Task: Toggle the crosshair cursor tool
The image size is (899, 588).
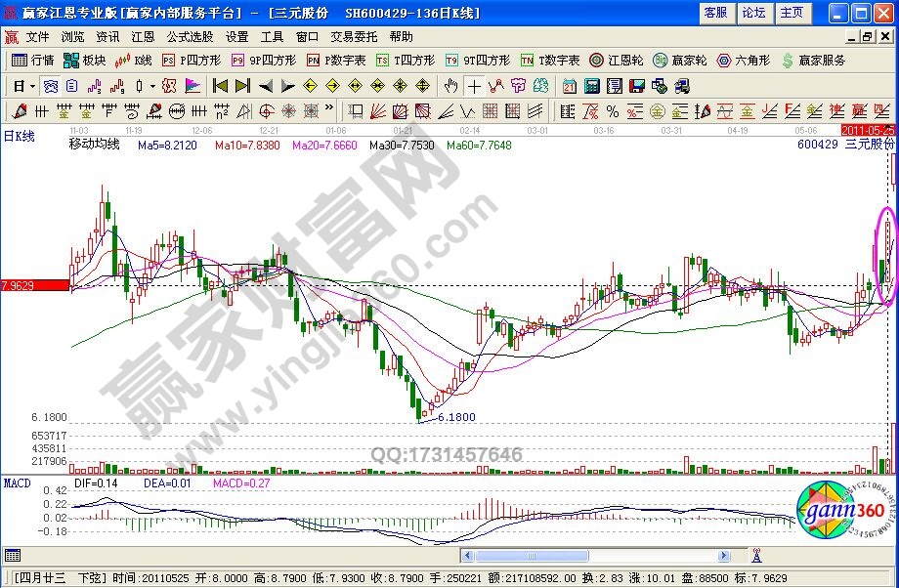Action: (x=473, y=86)
